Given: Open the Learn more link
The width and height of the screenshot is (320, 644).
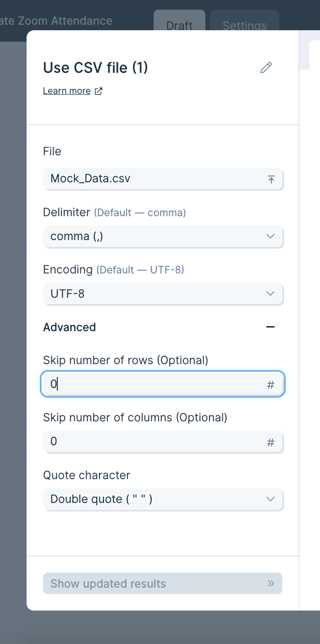Looking at the screenshot, I should click(67, 91).
